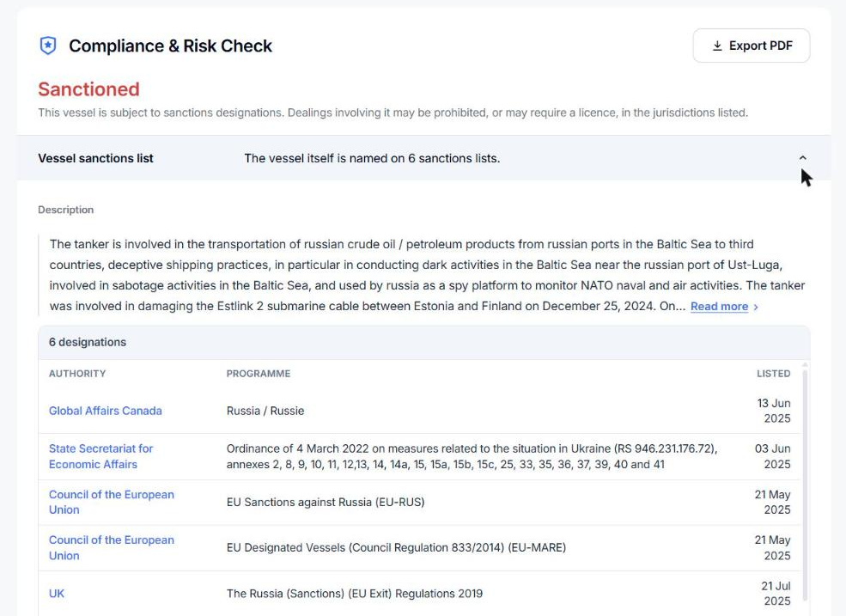Viewport: 846px width, 616px height.
Task: Open Council of the European Union EU-RUS link
Action: click(111, 502)
